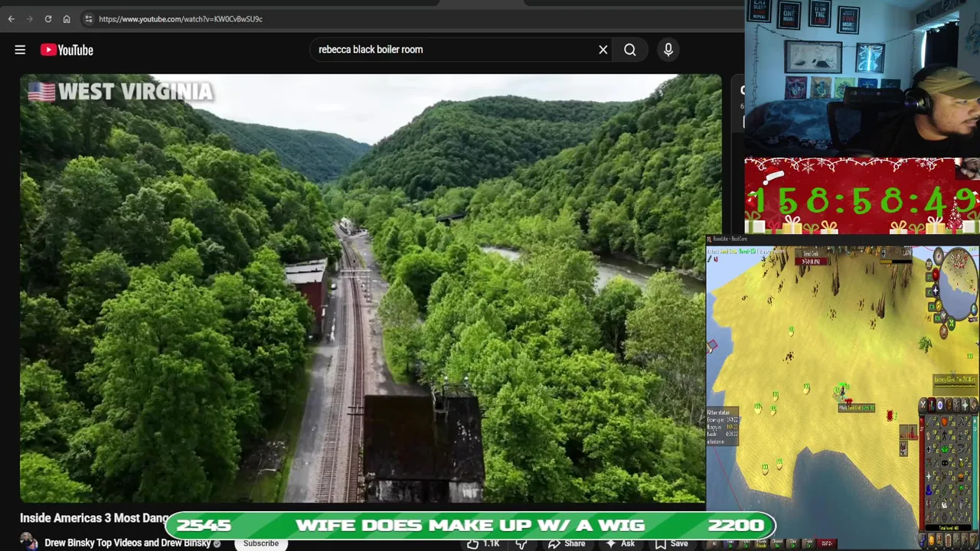Click the YouTube search magnifier button

click(629, 50)
